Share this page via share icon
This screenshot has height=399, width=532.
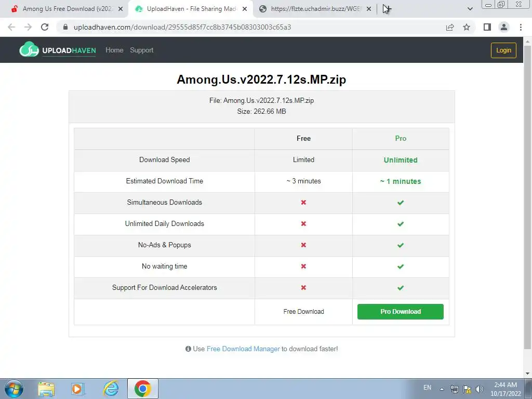pyautogui.click(x=450, y=27)
